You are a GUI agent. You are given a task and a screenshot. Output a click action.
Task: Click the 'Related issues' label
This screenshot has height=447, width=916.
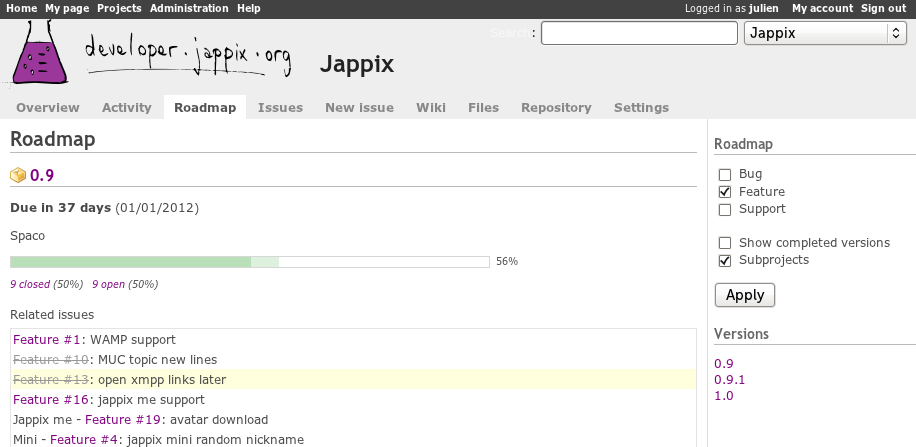(52, 315)
